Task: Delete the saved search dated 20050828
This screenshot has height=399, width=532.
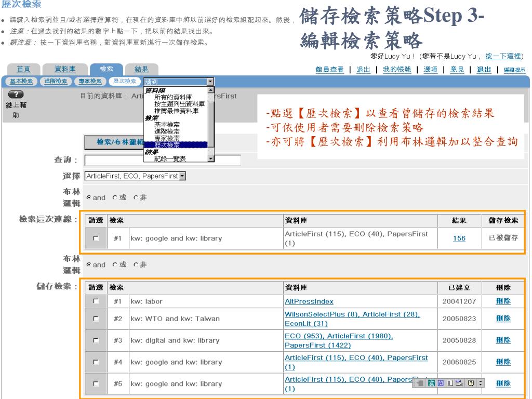Action: [503, 340]
